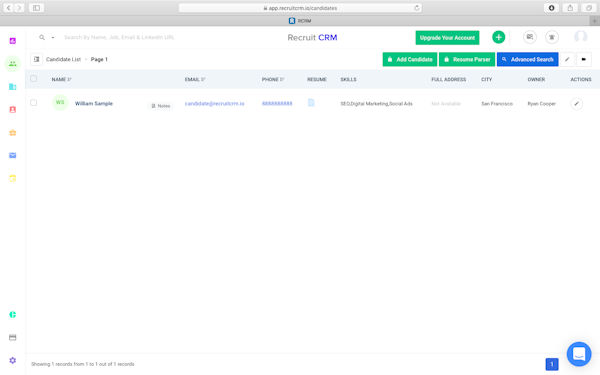Viewport: 600px width, 375px height.
Task: Open the Mailbox envelope icon in sidebar
Action: tap(13, 155)
